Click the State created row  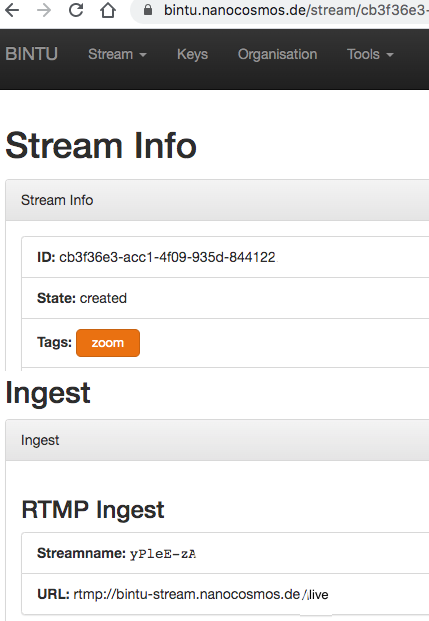225,298
